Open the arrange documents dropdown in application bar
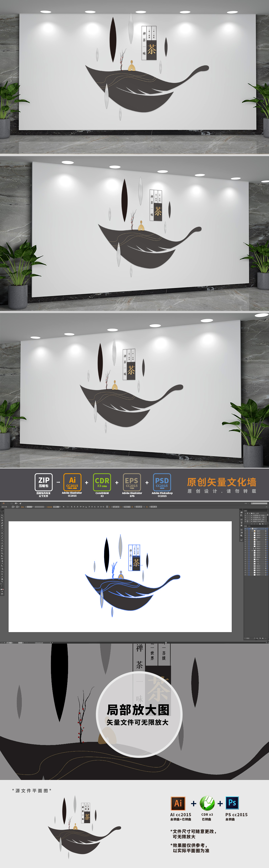269x868 pixels. 16,504
